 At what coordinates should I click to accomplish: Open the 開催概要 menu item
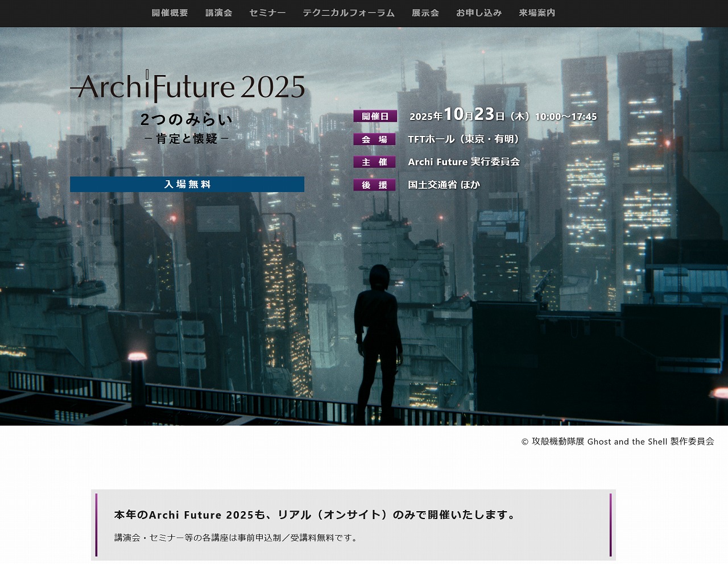point(169,13)
